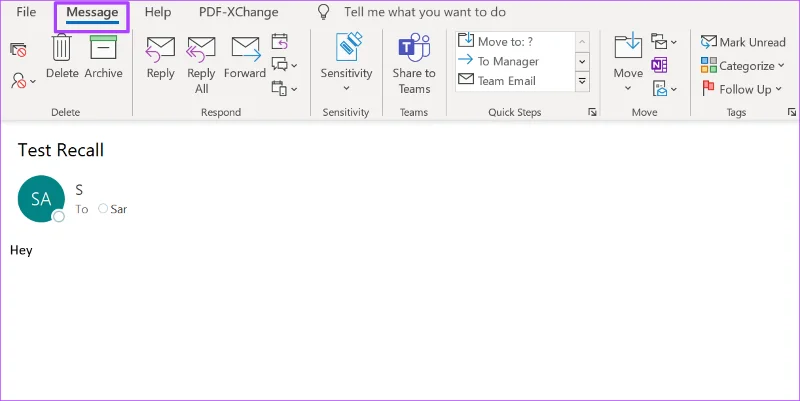Click the Tell me lightbulb icon
The image size is (800, 401).
pyautogui.click(x=323, y=12)
